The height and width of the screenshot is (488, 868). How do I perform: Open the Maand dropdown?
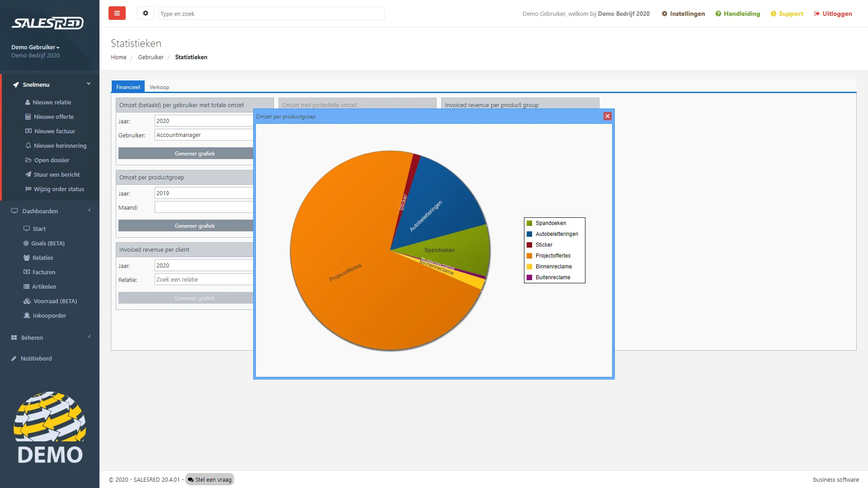(204, 207)
